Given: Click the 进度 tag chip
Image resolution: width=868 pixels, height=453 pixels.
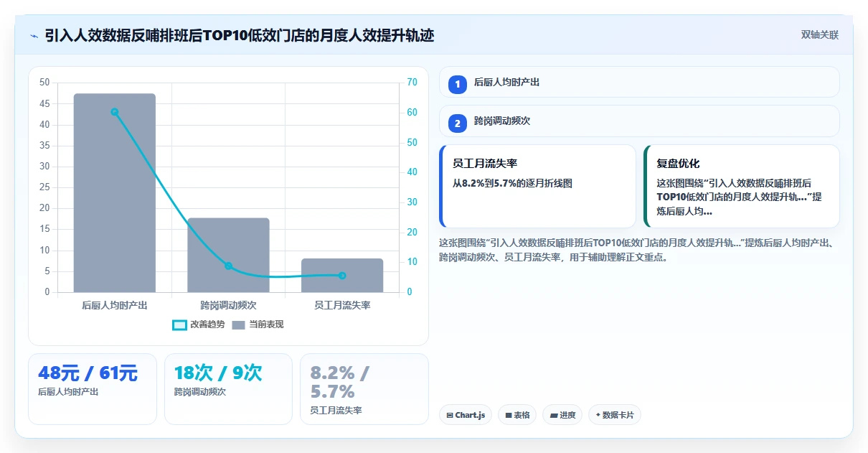Looking at the screenshot, I should [x=562, y=415].
